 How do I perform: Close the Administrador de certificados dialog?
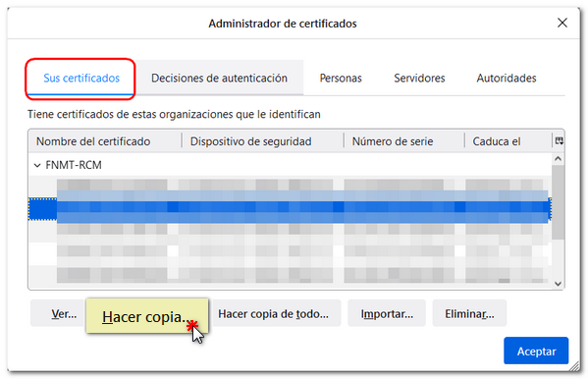tap(562, 23)
